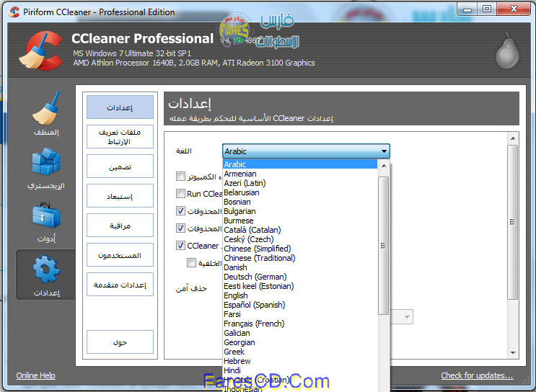This screenshot has width=536, height=392.
Task: Select Bulgarian language
Action: (300, 211)
